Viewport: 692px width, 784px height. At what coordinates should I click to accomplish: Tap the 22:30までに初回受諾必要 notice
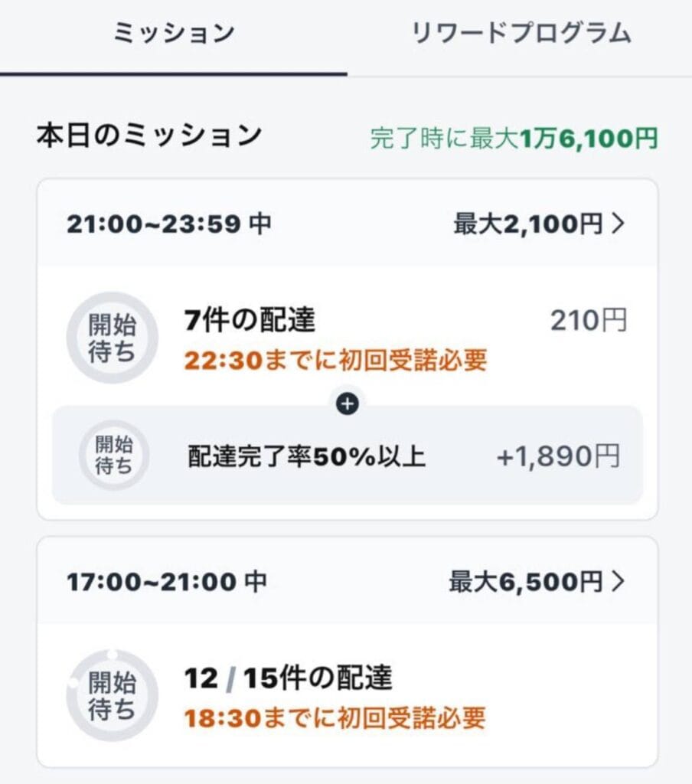(335, 360)
